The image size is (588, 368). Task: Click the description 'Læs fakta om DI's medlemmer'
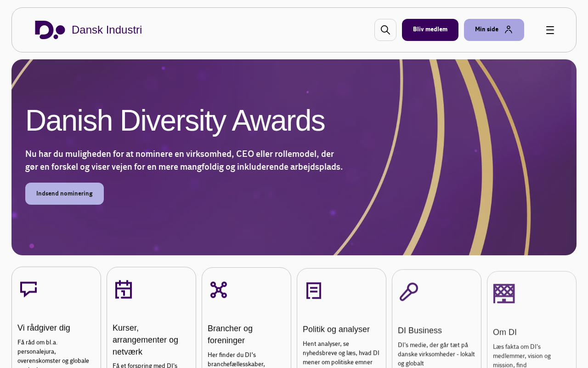(522, 356)
